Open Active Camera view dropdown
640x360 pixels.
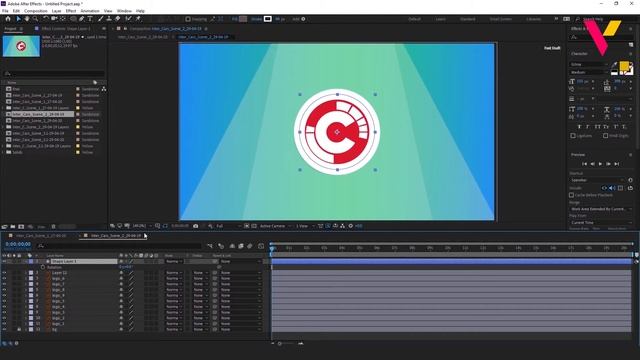276,226
